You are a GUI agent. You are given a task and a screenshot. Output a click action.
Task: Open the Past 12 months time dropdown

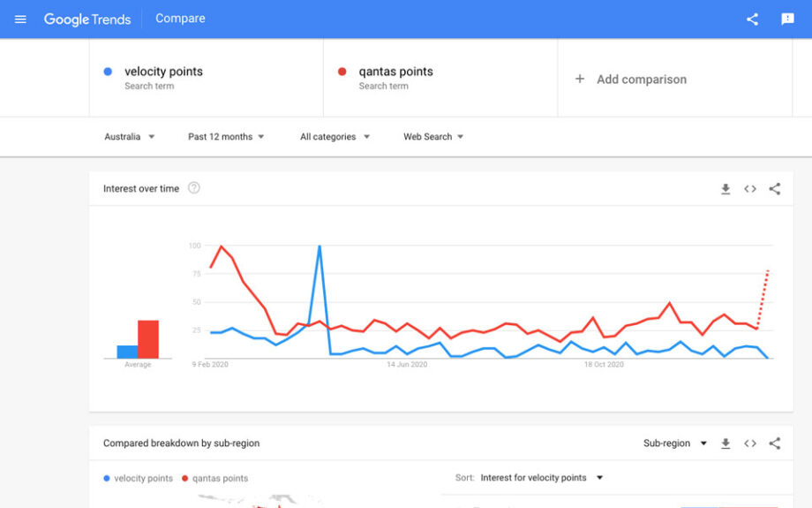226,137
